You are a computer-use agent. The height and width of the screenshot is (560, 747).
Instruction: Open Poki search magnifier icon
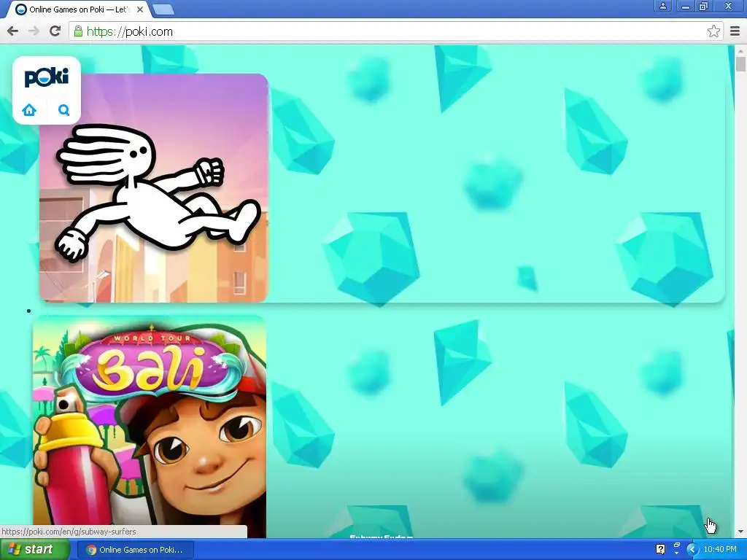(x=64, y=110)
